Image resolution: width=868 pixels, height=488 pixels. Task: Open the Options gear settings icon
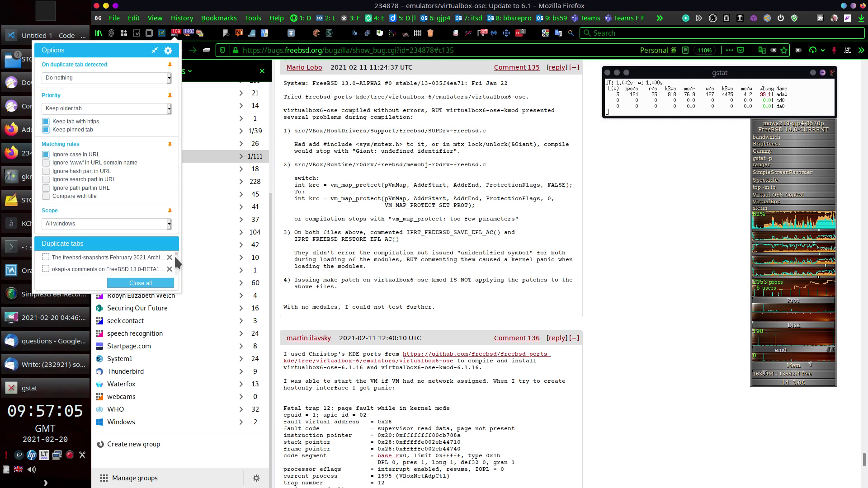[x=168, y=51]
